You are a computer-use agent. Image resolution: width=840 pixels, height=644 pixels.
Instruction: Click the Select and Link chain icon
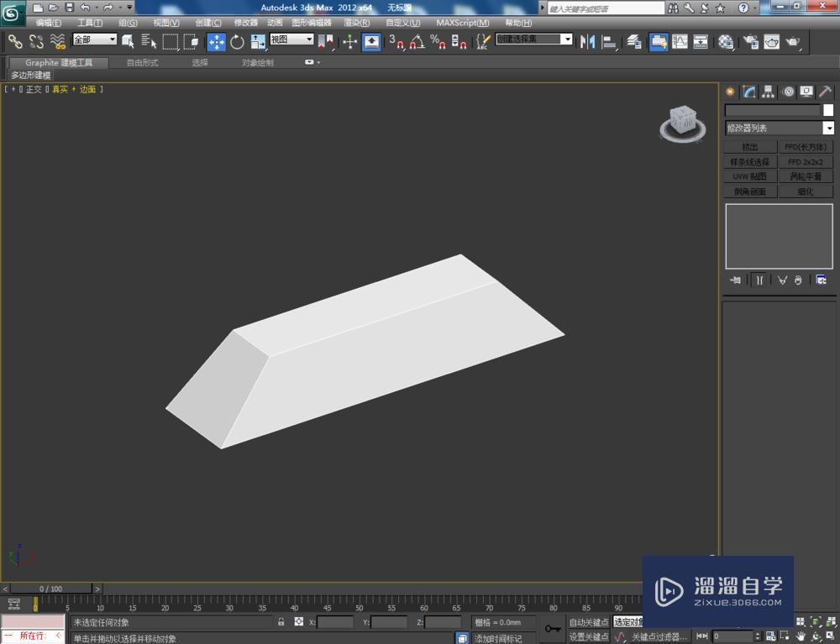15,41
